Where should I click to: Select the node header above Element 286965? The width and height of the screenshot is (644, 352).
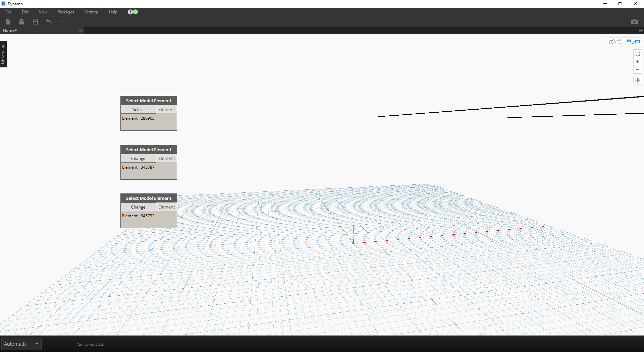[149, 101]
